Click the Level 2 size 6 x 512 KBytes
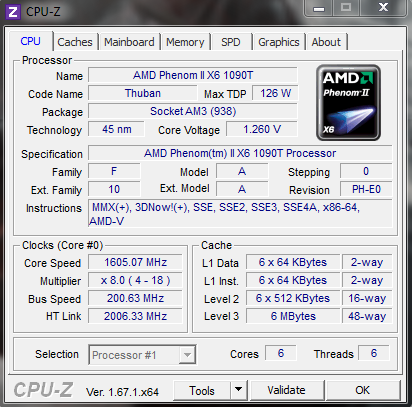This screenshot has width=412, height=407. 293,298
